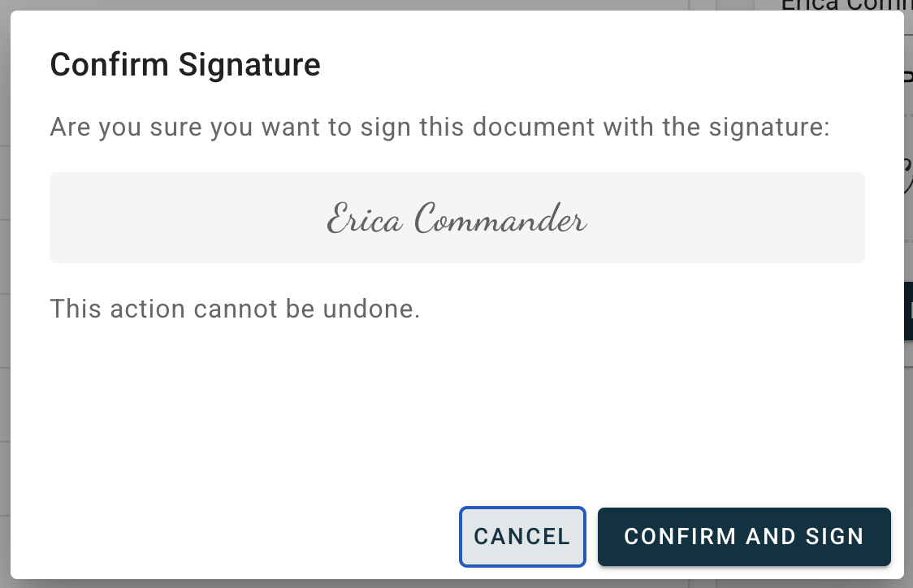Click the Confirm Signature dialog title
The width and height of the screenshot is (913, 588).
click(x=185, y=65)
